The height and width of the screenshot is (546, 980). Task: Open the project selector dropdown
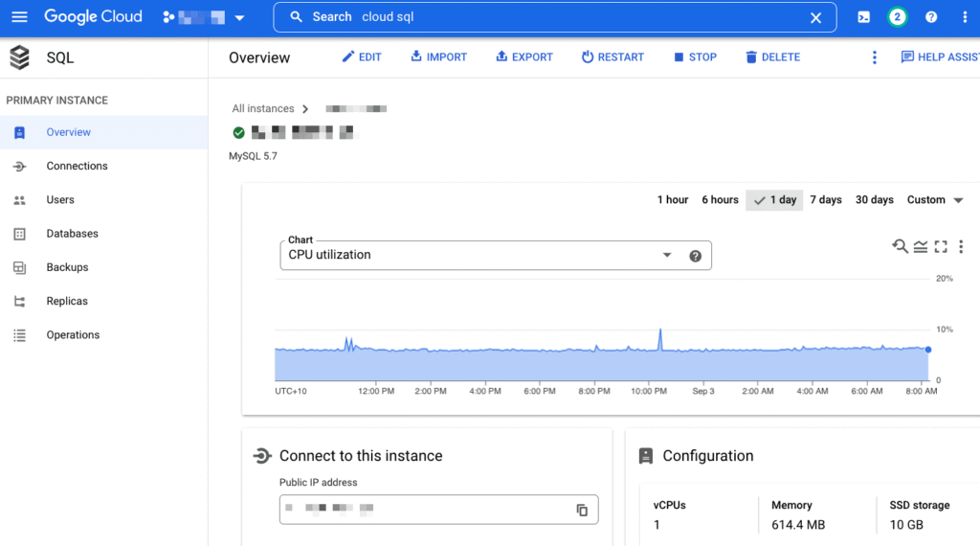[203, 17]
